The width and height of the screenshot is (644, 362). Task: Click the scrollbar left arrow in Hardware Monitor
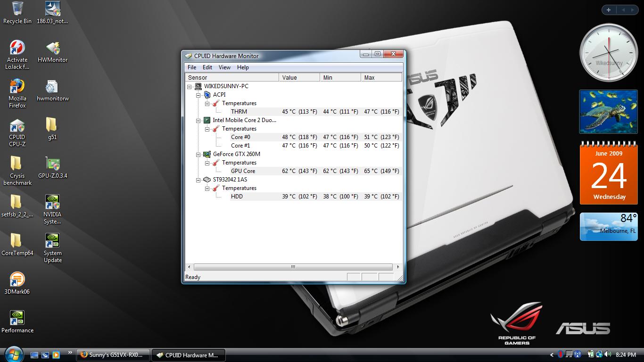point(189,267)
